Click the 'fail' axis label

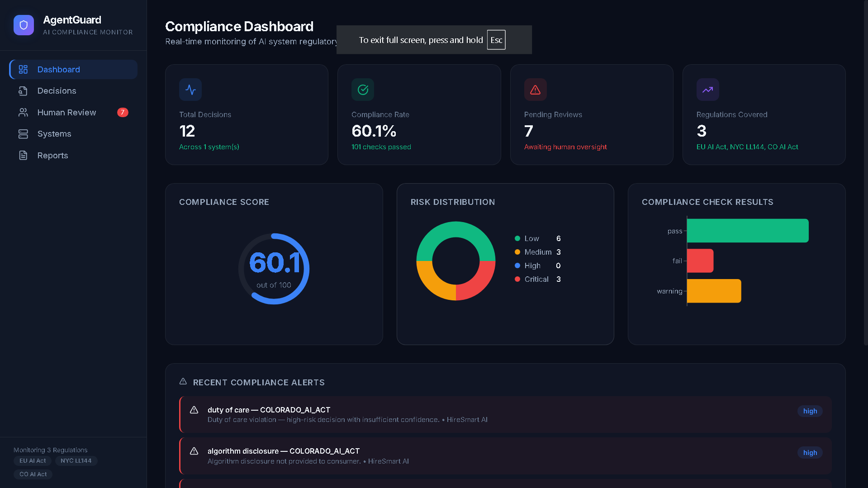(x=677, y=261)
